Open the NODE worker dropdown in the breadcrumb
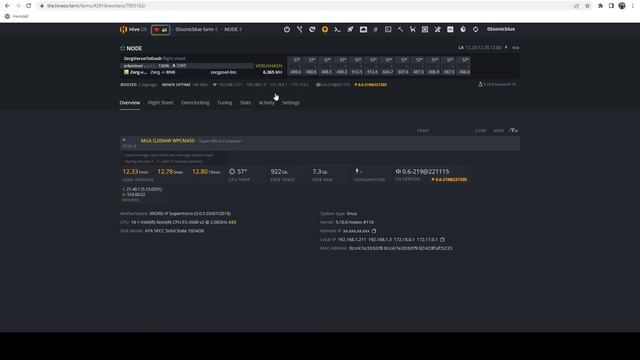The image size is (640, 360). coord(233,29)
